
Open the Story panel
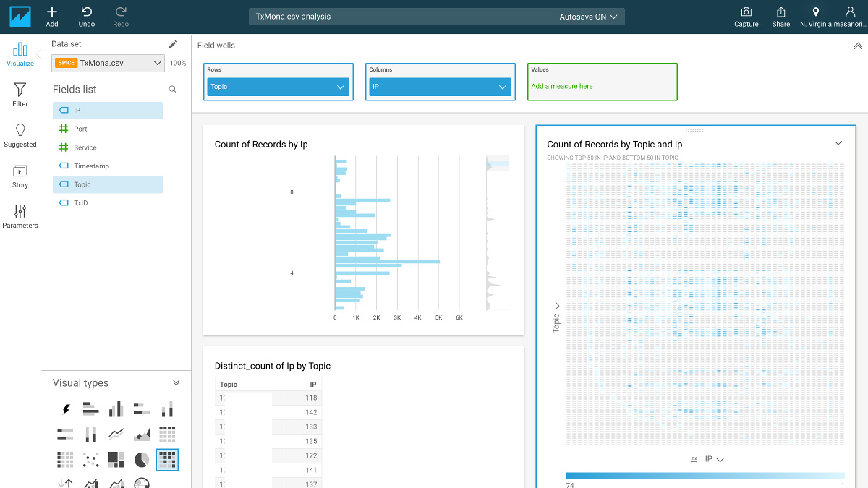pyautogui.click(x=20, y=176)
